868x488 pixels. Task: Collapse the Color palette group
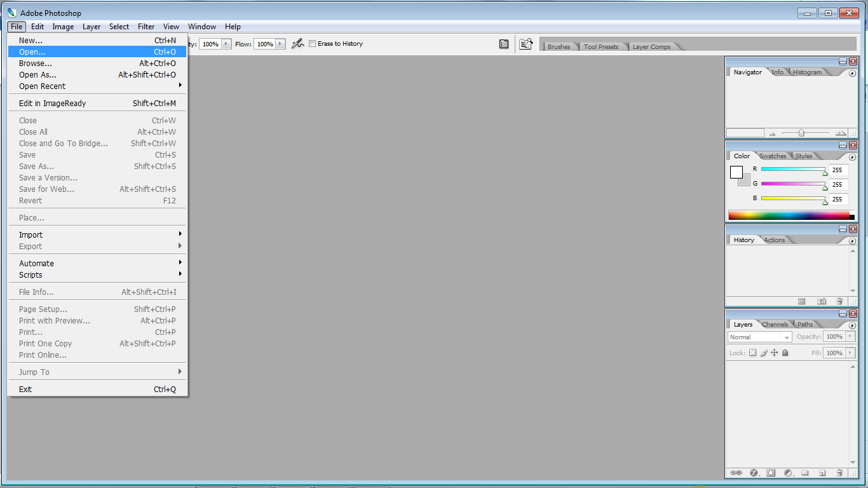[x=843, y=145]
